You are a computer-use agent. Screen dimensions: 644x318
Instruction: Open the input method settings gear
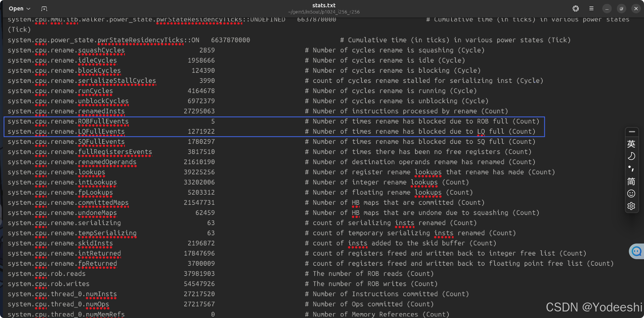[x=631, y=206]
